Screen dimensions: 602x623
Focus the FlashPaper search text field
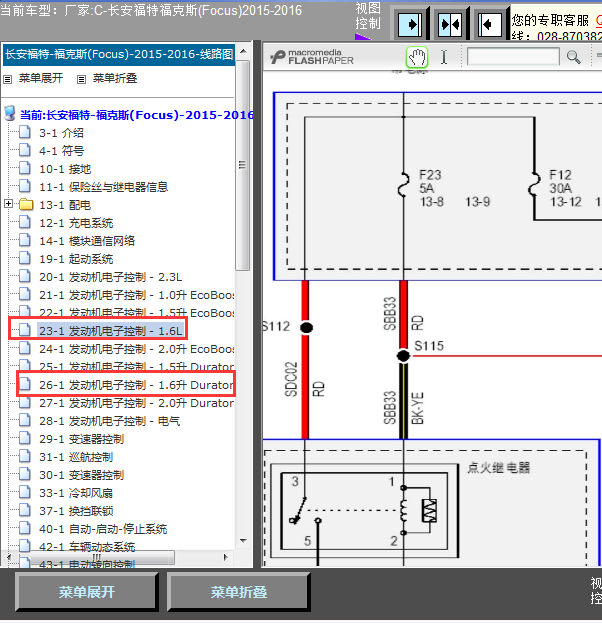(513, 57)
